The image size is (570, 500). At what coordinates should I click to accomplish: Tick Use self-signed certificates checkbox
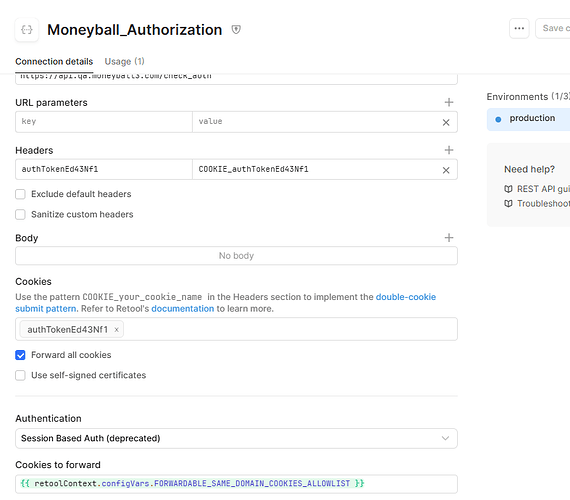click(x=20, y=375)
